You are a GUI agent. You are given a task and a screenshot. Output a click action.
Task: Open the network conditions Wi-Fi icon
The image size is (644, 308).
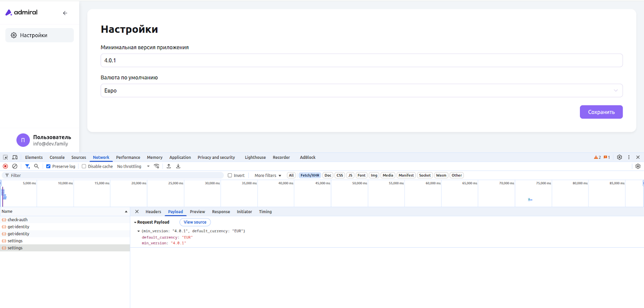point(157,166)
